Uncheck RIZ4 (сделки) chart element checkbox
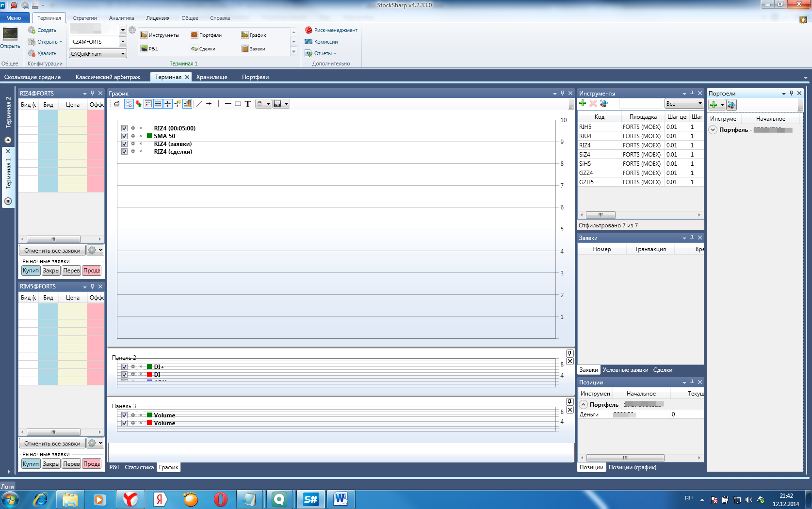812x509 pixels. click(x=124, y=152)
